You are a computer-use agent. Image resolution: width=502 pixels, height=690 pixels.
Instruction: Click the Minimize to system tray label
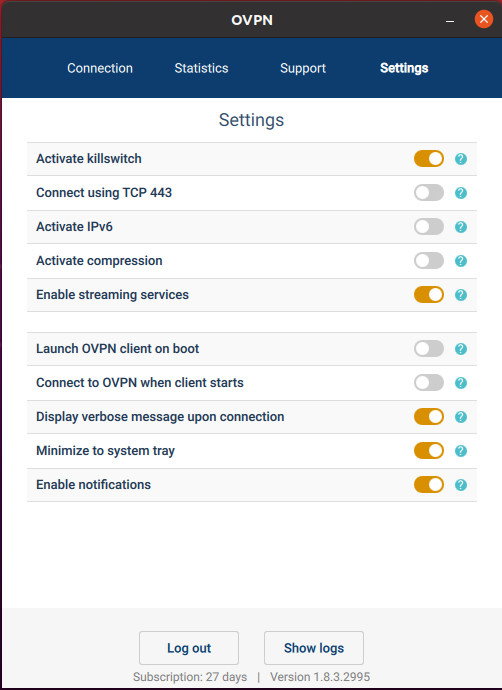tap(106, 451)
